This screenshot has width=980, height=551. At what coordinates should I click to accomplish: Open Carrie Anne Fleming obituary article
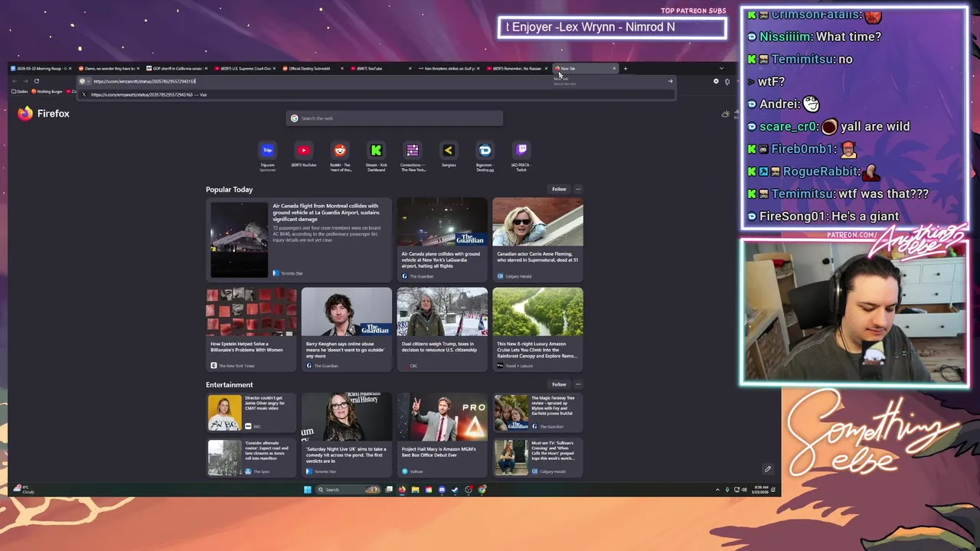click(x=537, y=240)
